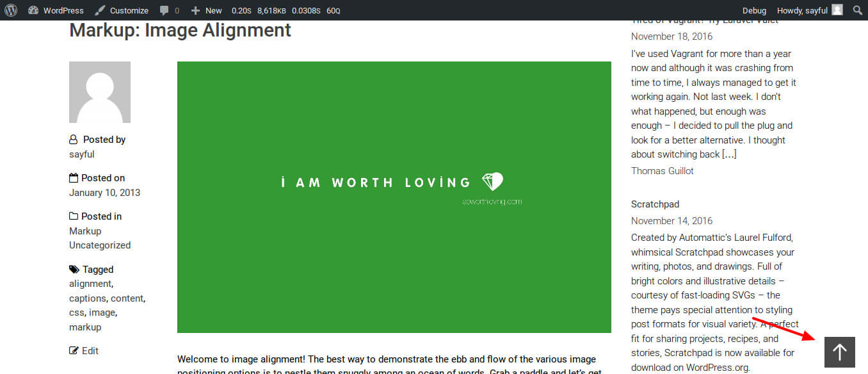Click the Posted in folder icon
This screenshot has height=374, width=868.
tap(74, 216)
